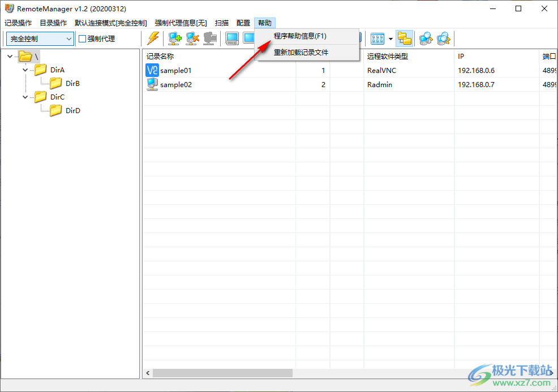Click the horizontal scrollbar left arrow
Image resolution: width=558 pixels, height=392 pixels.
148,373
